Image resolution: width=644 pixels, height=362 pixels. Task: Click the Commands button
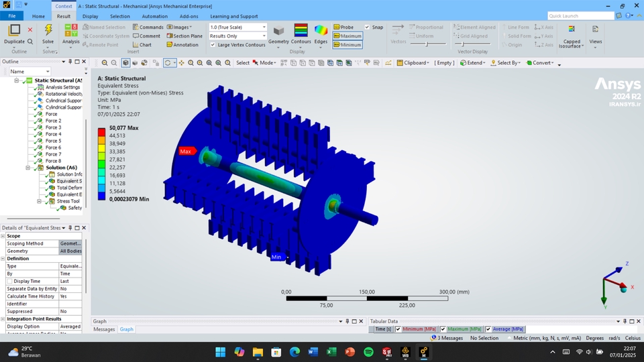pos(148,27)
